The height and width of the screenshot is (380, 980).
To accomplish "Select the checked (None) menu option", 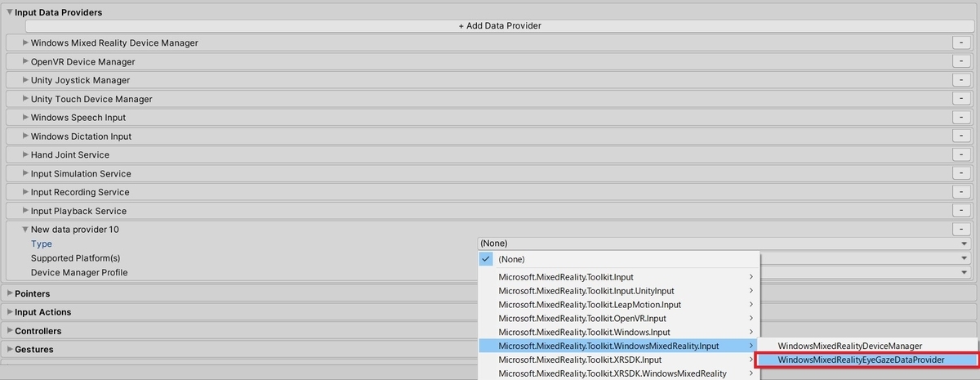I will [619, 259].
